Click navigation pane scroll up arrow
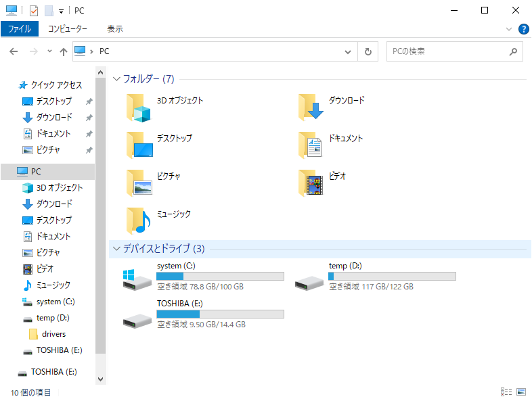The height and width of the screenshot is (401, 532). tap(100, 72)
